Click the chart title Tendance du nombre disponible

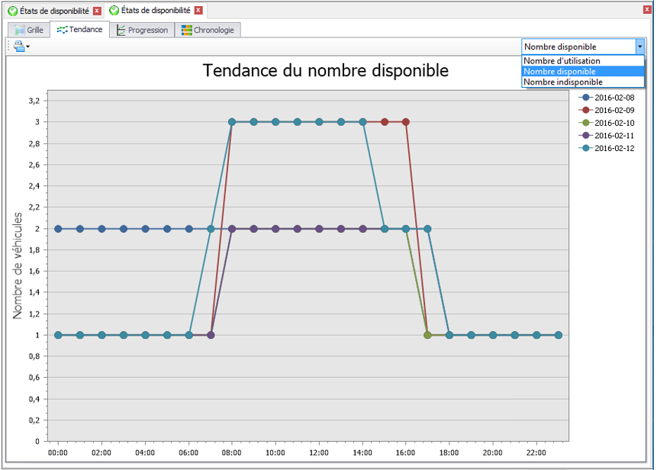pyautogui.click(x=325, y=70)
